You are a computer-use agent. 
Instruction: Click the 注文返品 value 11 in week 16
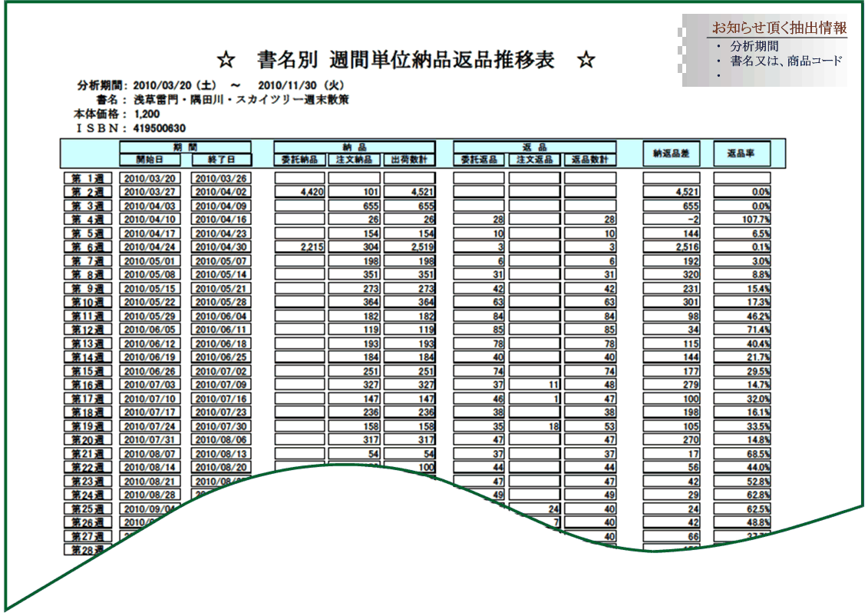534,385
